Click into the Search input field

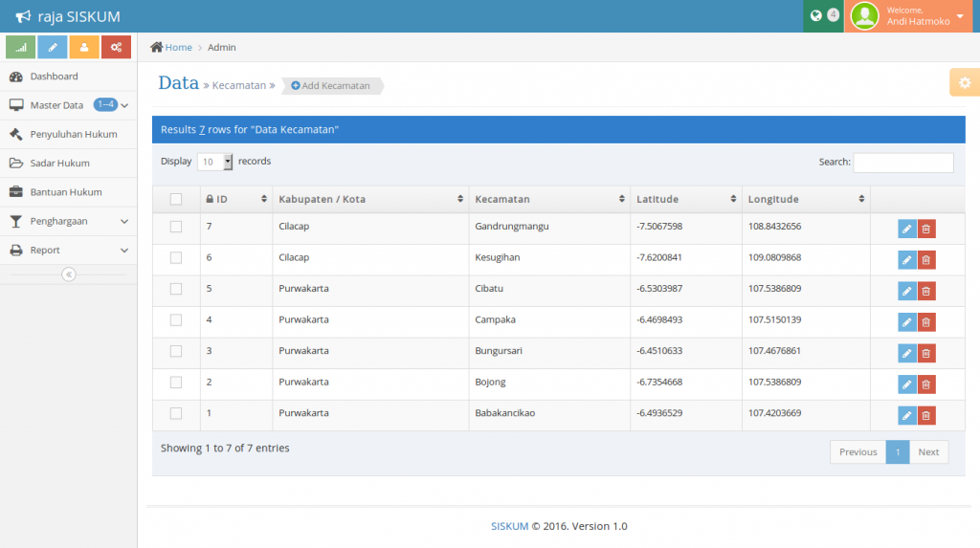click(x=902, y=163)
